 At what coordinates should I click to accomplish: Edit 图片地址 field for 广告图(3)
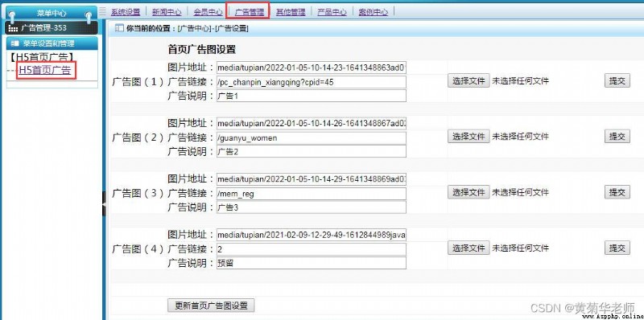(x=312, y=179)
